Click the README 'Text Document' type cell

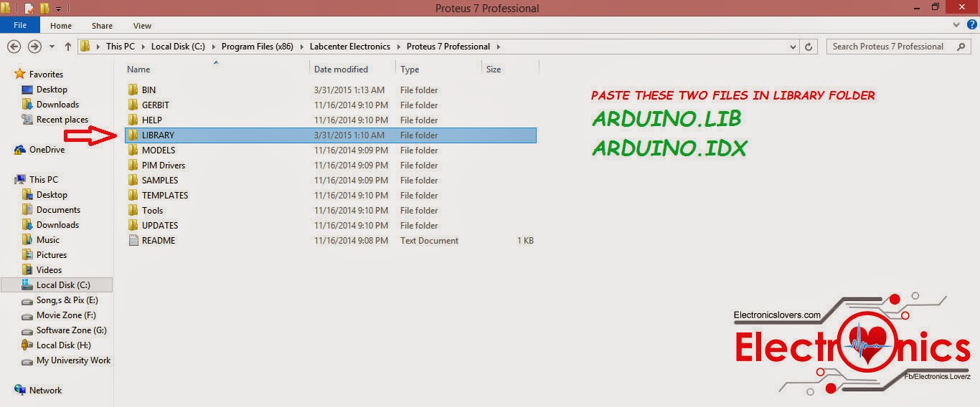point(429,241)
